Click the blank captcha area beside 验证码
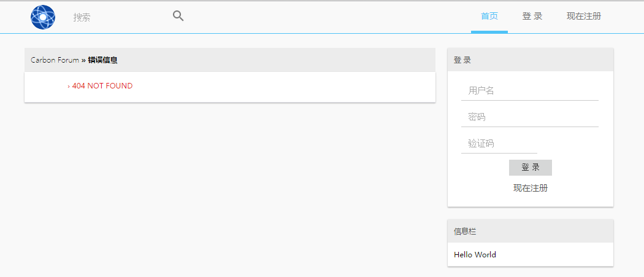Image resolution: width=644 pixels, height=277 pixels. [569, 144]
